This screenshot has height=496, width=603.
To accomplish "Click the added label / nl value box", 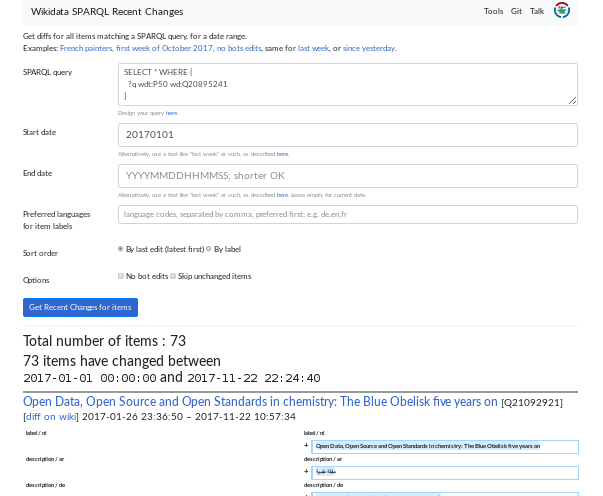I will [x=445, y=446].
